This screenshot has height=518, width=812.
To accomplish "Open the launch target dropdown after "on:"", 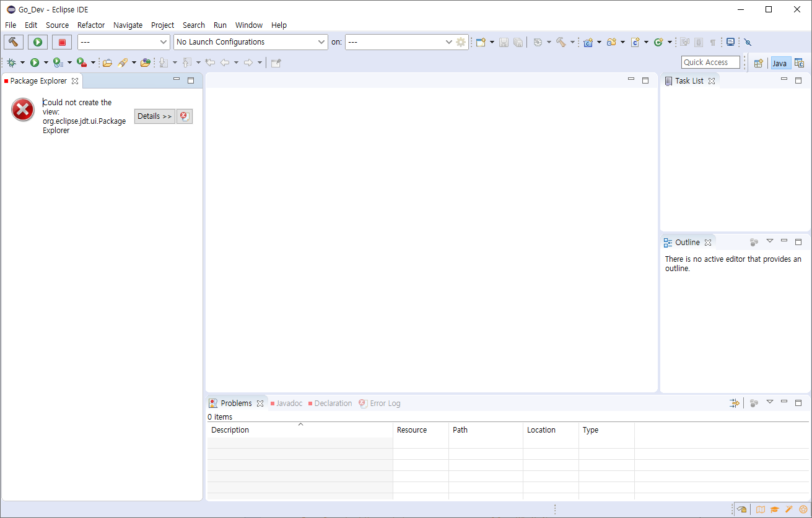I will coord(400,42).
